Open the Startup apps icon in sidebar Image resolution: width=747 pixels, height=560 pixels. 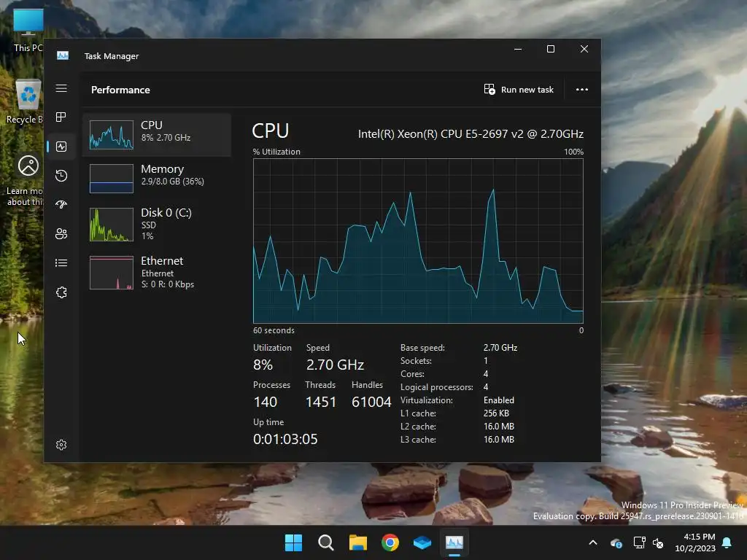(x=61, y=205)
